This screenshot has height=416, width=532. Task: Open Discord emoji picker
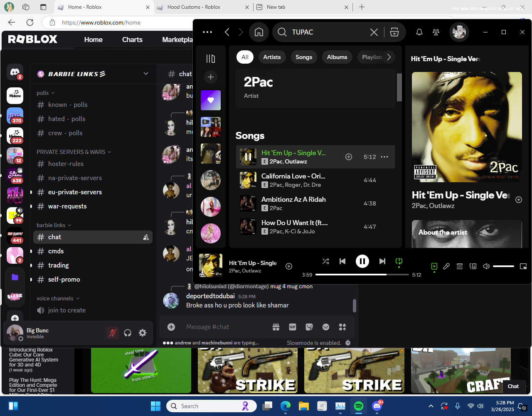coord(326,327)
